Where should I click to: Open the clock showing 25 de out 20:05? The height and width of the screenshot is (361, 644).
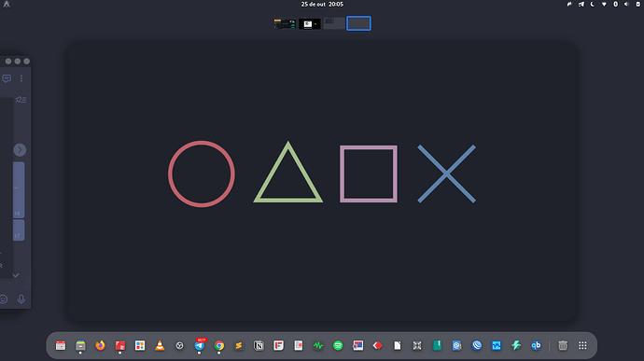(x=322, y=4)
